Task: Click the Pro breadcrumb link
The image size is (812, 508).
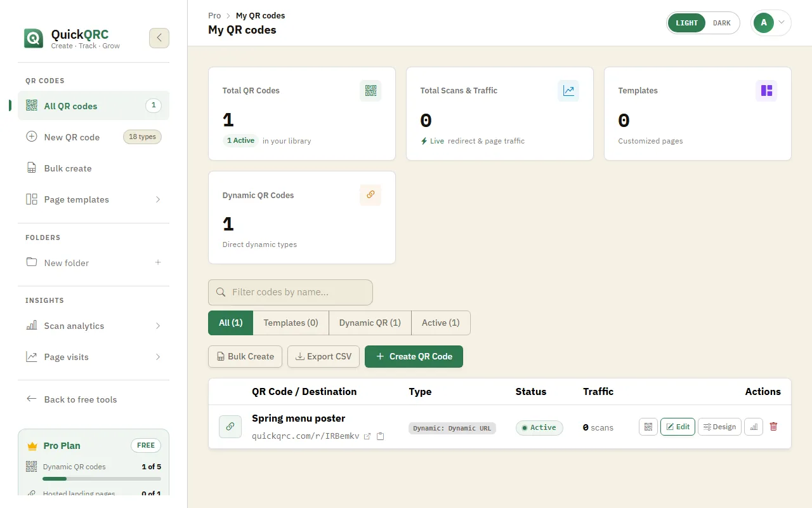Action: (x=214, y=15)
